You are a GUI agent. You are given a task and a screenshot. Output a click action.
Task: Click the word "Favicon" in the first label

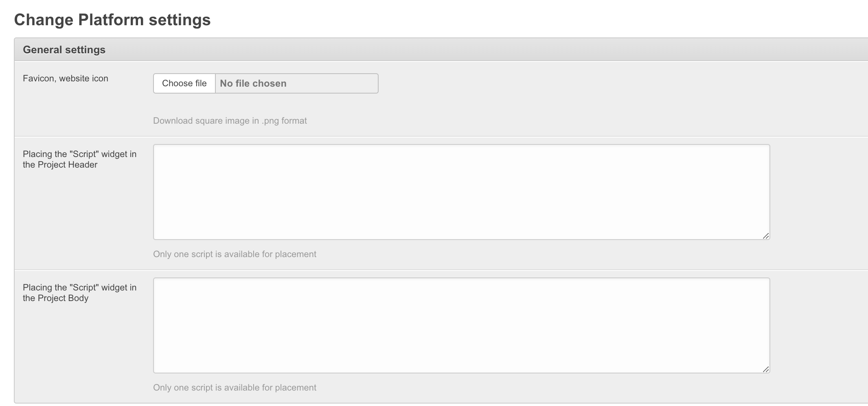coord(38,79)
